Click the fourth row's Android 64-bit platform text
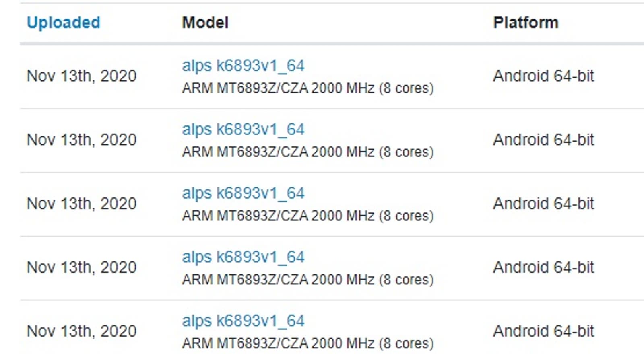Image resolution: width=644 pixels, height=362 pixels. point(543,267)
